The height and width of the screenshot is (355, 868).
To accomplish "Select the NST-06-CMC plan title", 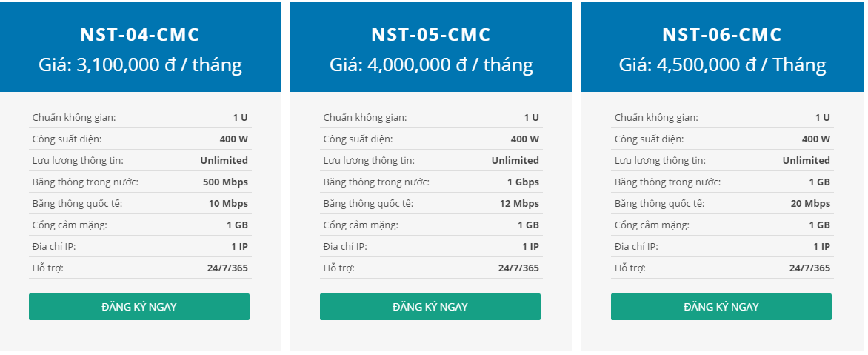I will (x=722, y=35).
